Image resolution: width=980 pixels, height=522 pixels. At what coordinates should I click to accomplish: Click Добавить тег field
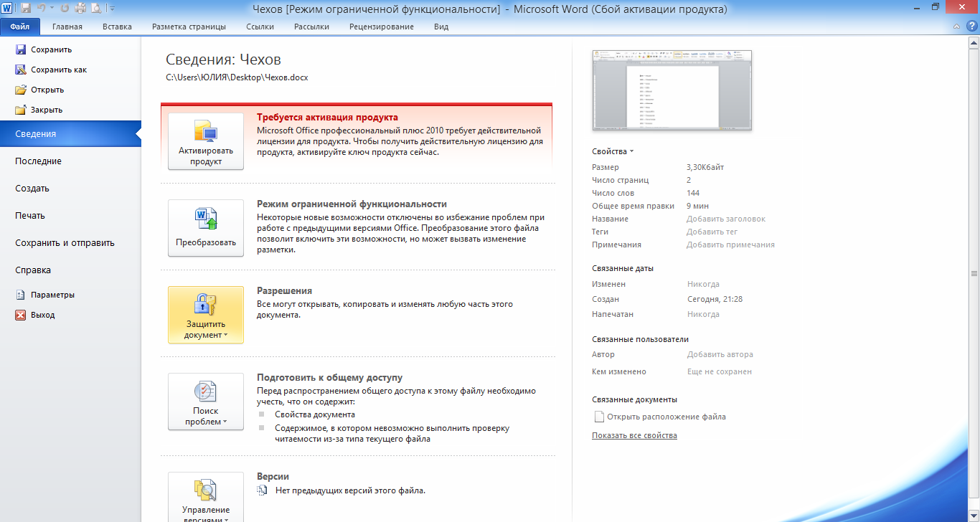[712, 232]
